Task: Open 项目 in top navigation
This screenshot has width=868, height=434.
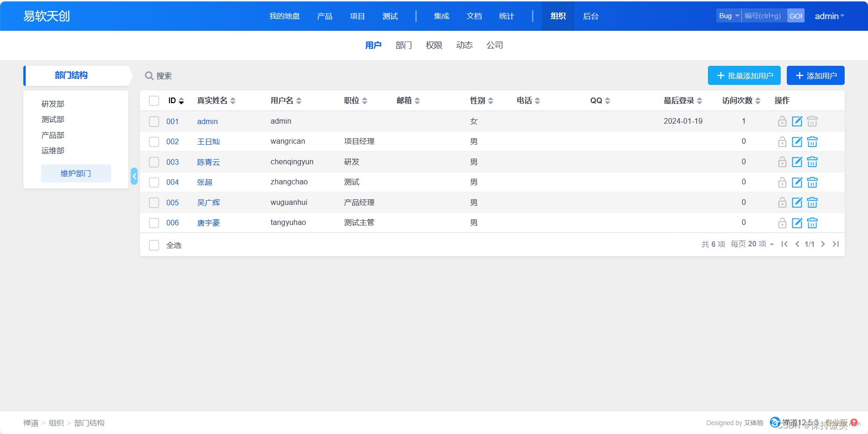Action: [x=357, y=16]
